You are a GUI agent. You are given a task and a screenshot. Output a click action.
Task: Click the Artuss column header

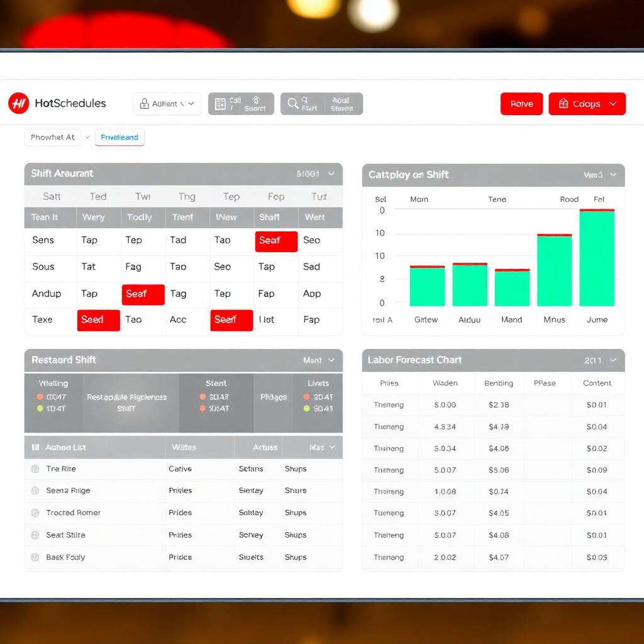click(265, 447)
